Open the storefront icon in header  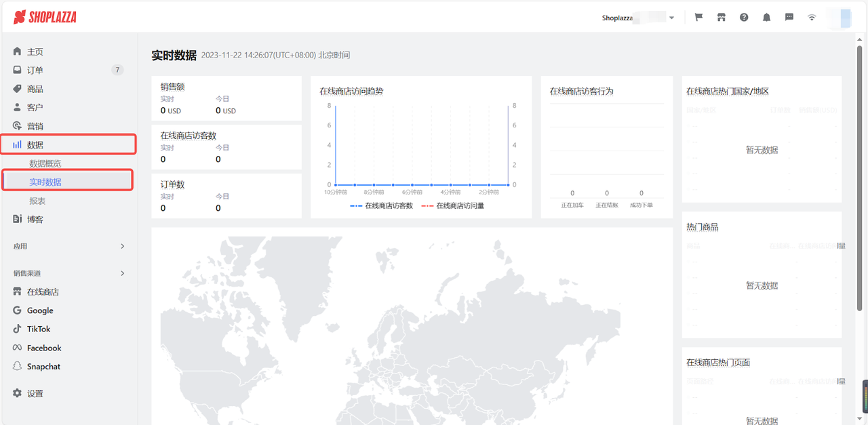(x=721, y=18)
